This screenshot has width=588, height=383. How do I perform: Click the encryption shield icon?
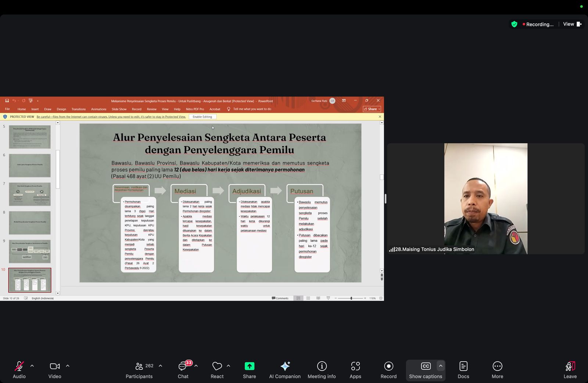point(514,24)
